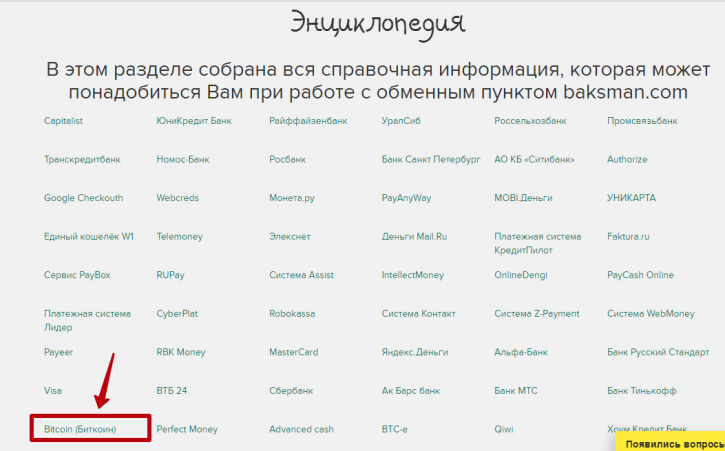Image resolution: width=725 pixels, height=451 pixels.
Task: Open the PayCash Online link
Action: 640,275
